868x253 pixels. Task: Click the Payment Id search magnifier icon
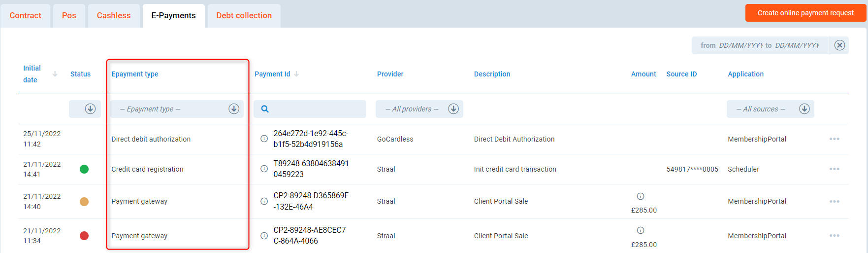[x=265, y=109]
